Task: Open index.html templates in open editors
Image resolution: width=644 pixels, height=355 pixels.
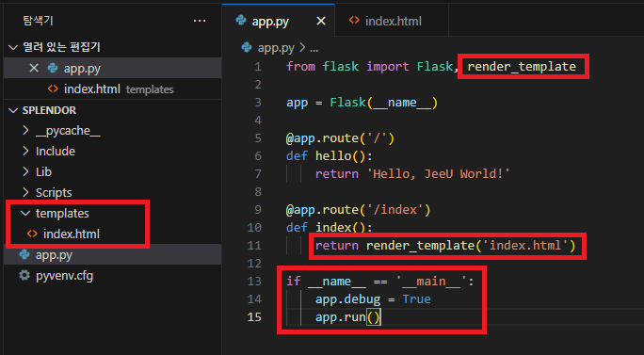Action: tap(119, 89)
